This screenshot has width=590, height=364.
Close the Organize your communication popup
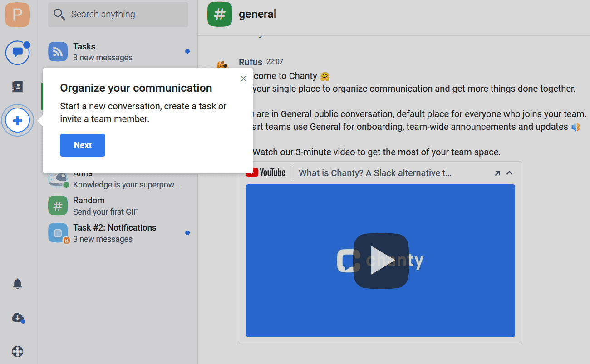coord(243,79)
